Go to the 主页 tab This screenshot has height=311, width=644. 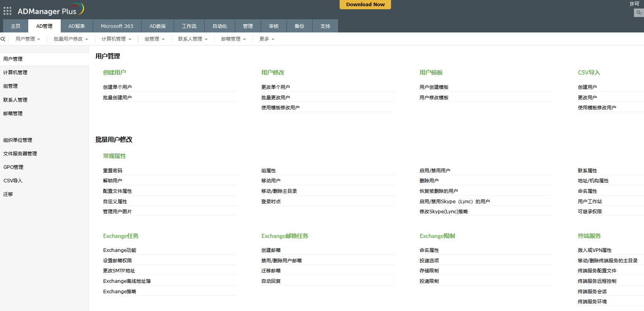coord(15,26)
